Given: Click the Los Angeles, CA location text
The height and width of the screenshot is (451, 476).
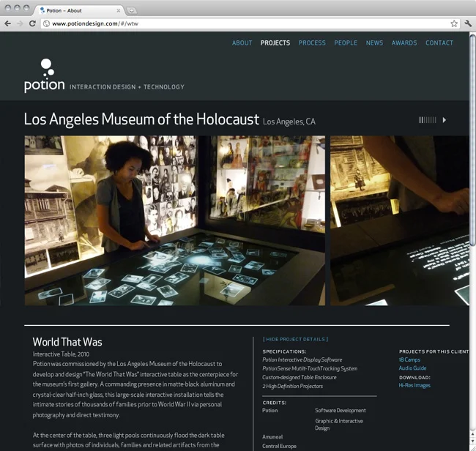Looking at the screenshot, I should [x=289, y=122].
